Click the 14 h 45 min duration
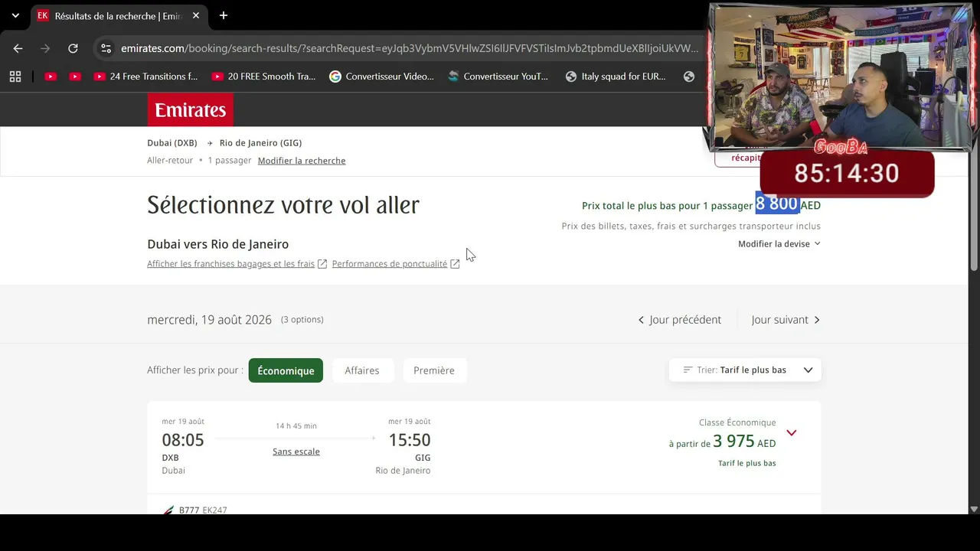The width and height of the screenshot is (980, 551). pyautogui.click(x=296, y=426)
